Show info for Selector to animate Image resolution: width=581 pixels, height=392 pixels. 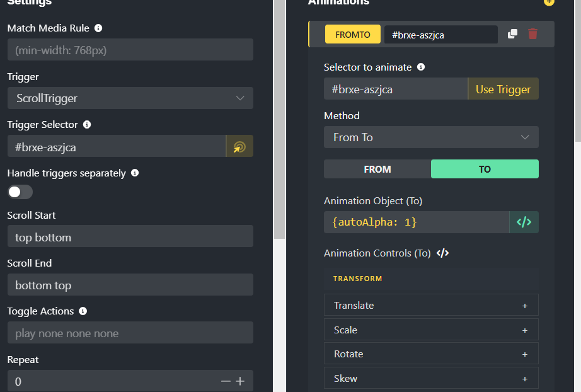(x=421, y=67)
